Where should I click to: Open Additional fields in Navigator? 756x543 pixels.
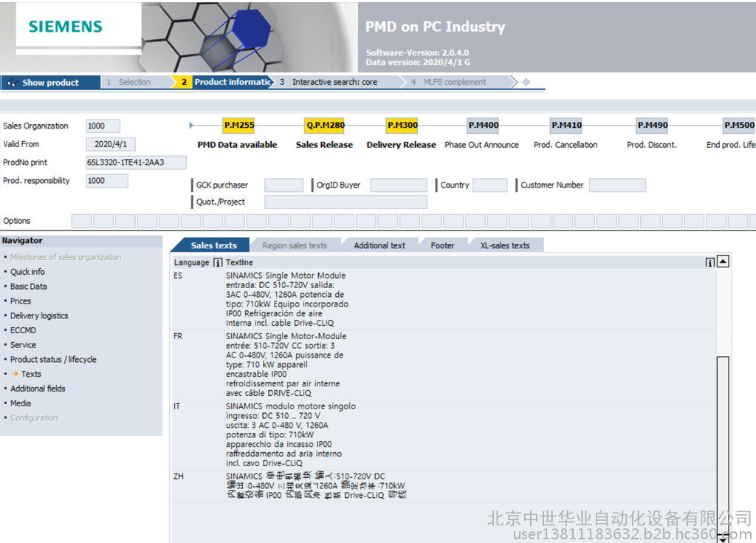(x=38, y=389)
